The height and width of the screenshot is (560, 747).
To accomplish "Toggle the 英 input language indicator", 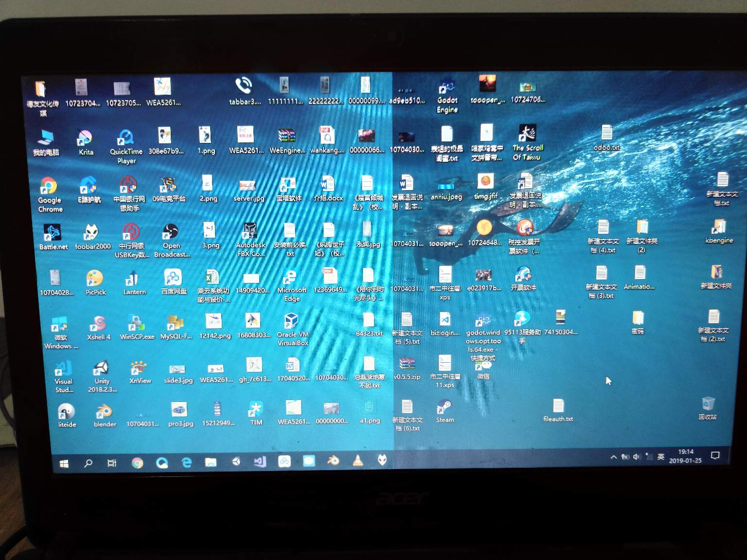I will coord(660,456).
